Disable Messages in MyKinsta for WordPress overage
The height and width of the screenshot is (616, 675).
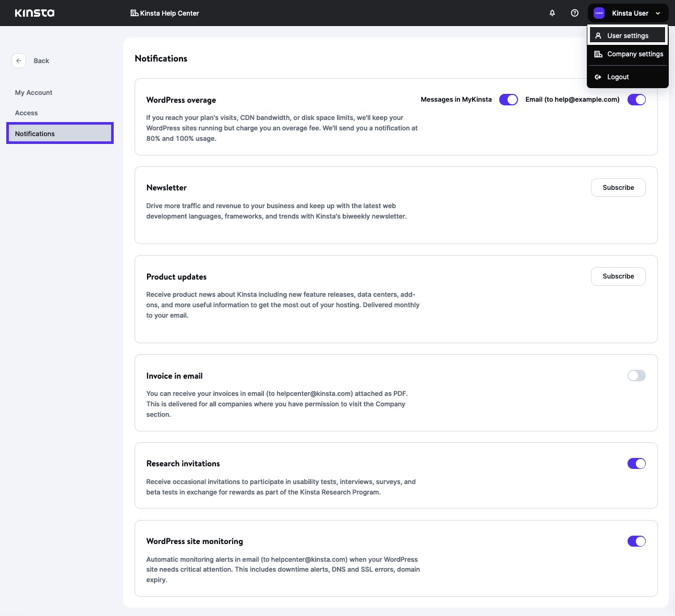coord(508,99)
